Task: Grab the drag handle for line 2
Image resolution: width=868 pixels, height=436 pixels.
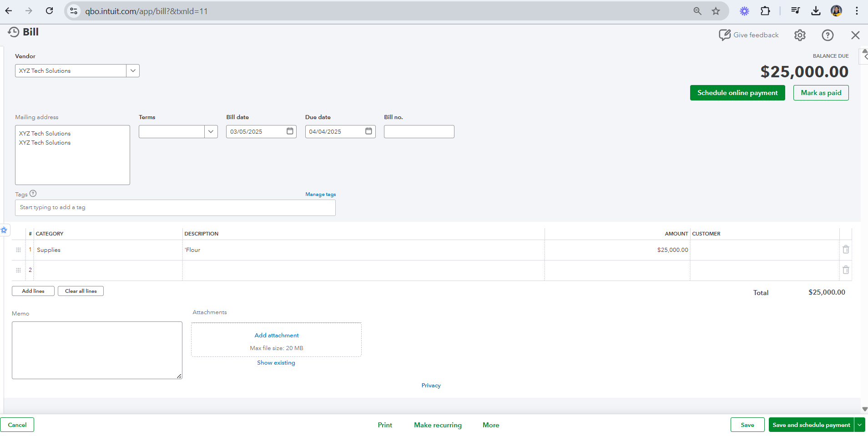Action: point(18,271)
